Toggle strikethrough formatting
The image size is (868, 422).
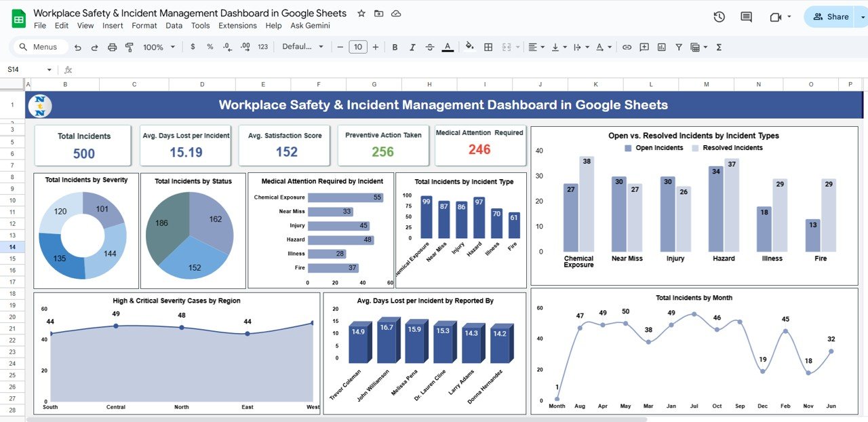pyautogui.click(x=429, y=47)
